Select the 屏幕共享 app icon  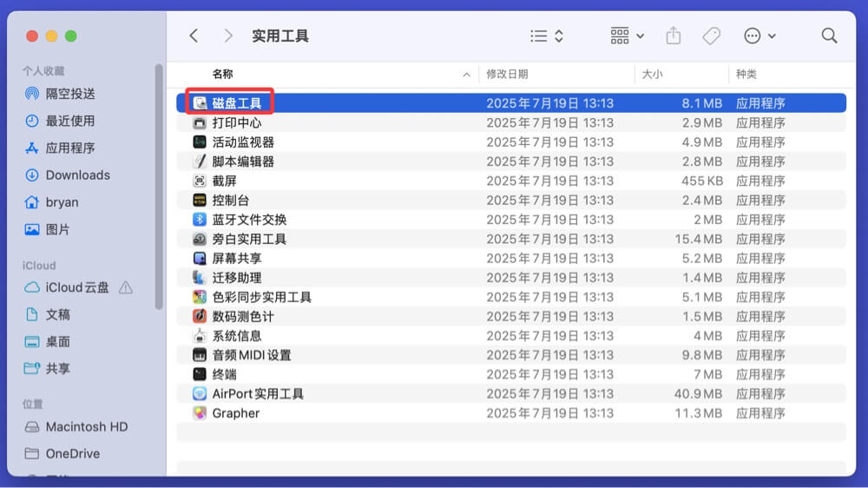200,258
